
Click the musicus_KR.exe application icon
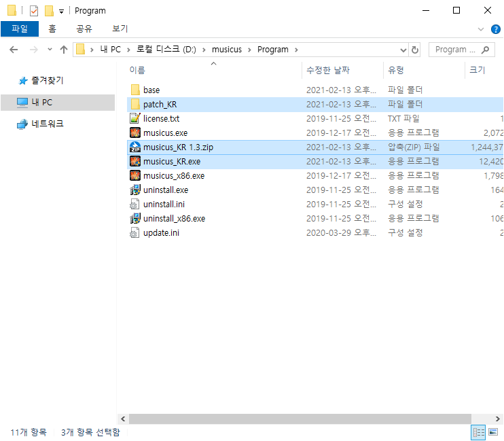click(135, 161)
